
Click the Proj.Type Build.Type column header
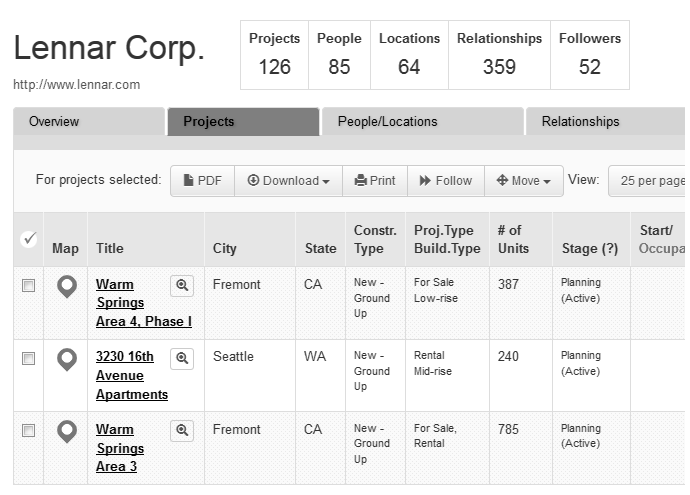(x=447, y=239)
